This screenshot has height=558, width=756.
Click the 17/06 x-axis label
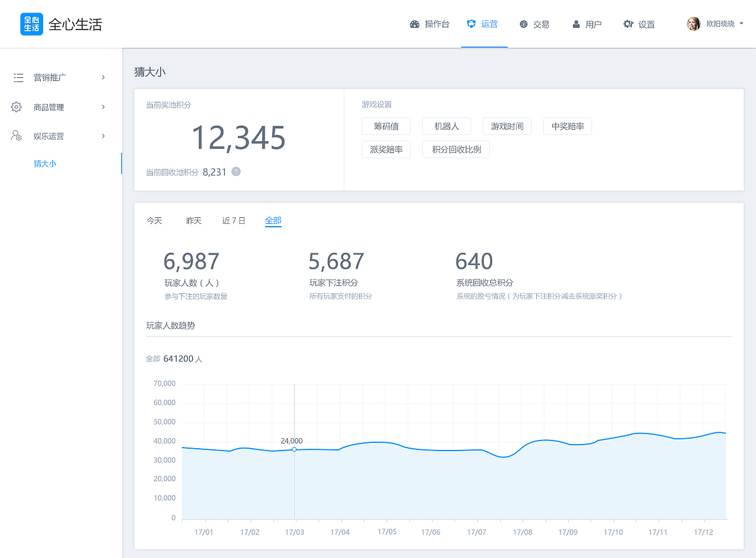431,532
